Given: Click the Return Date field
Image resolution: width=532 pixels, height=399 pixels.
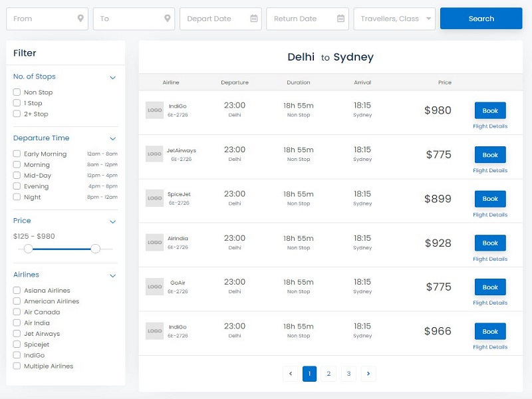Looking at the screenshot, I should (x=307, y=19).
